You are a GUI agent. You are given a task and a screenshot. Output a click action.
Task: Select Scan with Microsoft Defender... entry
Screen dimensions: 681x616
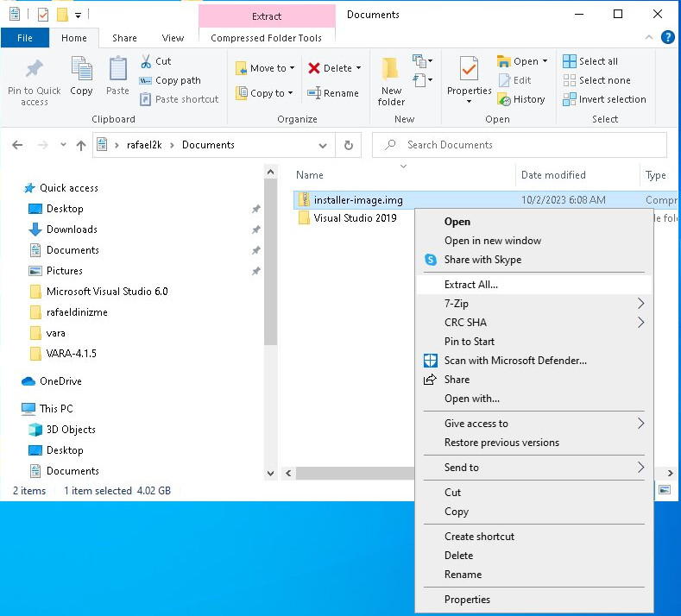click(514, 361)
